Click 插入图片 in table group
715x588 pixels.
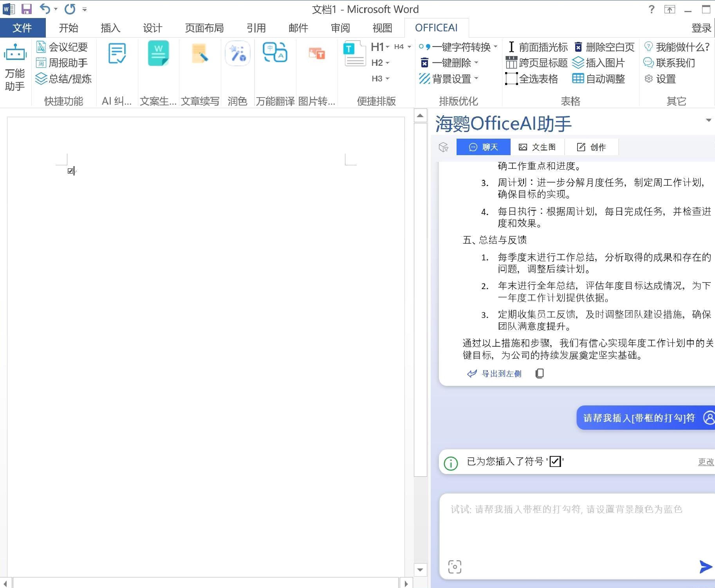pos(599,63)
